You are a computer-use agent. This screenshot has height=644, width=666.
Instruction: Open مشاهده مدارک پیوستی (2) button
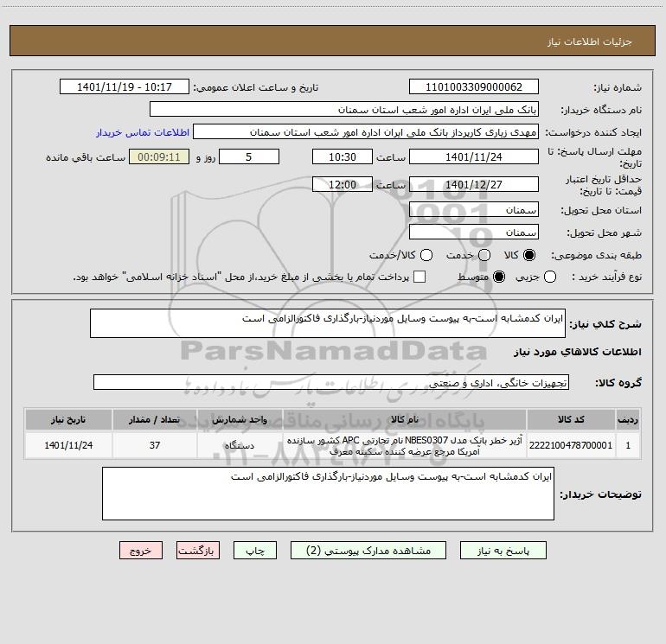[368, 551]
